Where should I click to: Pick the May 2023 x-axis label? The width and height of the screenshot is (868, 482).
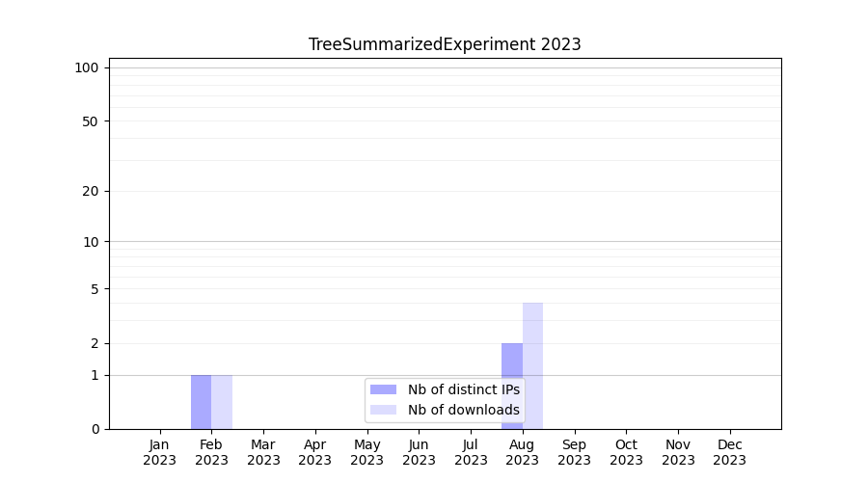[x=366, y=452]
